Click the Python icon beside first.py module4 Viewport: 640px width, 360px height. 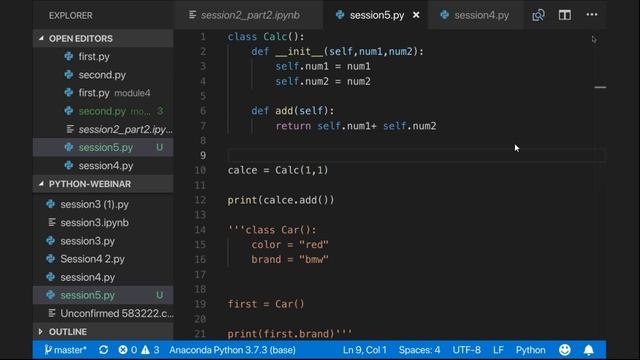pos(69,93)
